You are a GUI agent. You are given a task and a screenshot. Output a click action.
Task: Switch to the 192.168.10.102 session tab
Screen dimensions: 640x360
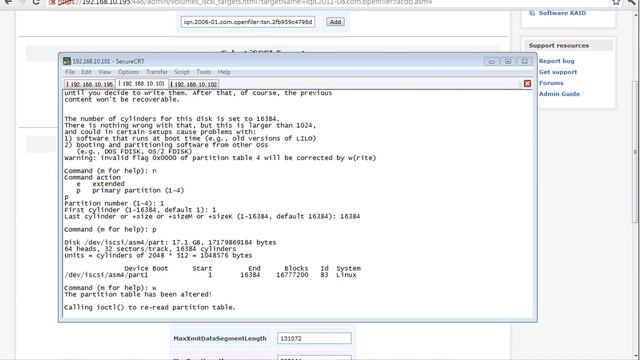pos(194,84)
